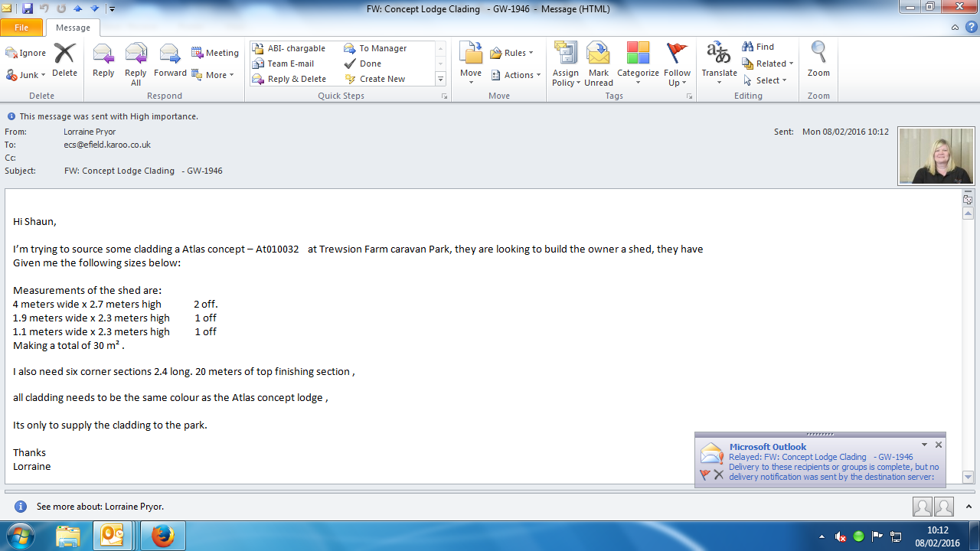This screenshot has height=551, width=980.
Task: Open the Zoom dialog
Action: tap(818, 60)
